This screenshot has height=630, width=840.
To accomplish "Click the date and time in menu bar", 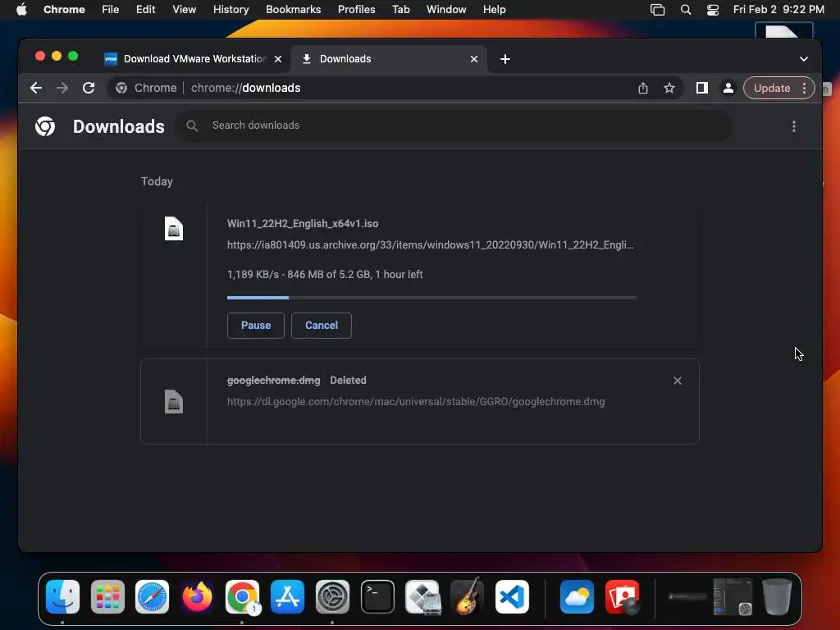I will (x=778, y=10).
